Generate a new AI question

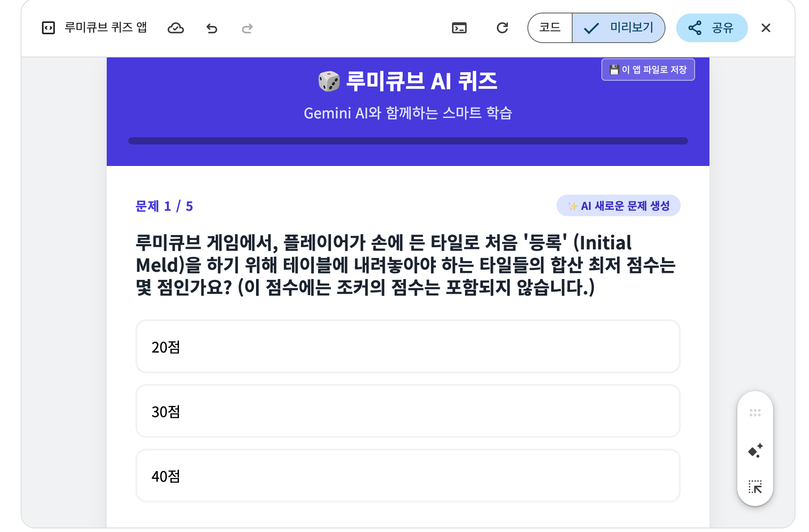tap(618, 206)
